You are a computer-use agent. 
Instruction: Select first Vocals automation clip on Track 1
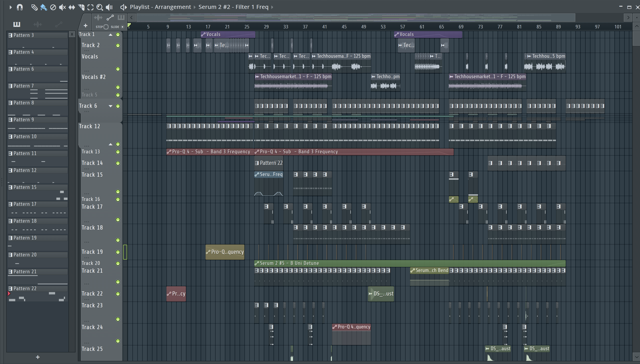228,34
